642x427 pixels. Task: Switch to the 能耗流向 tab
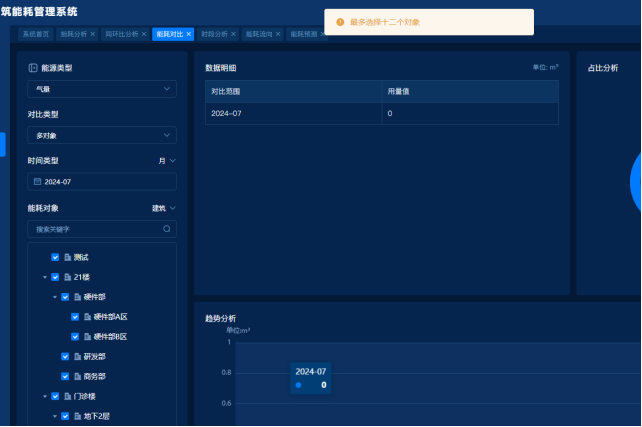coord(259,34)
